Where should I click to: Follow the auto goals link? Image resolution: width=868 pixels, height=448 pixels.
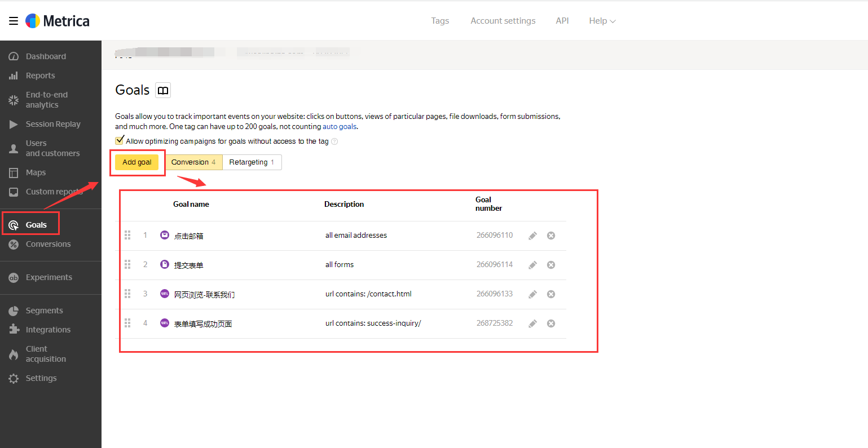(x=340, y=126)
